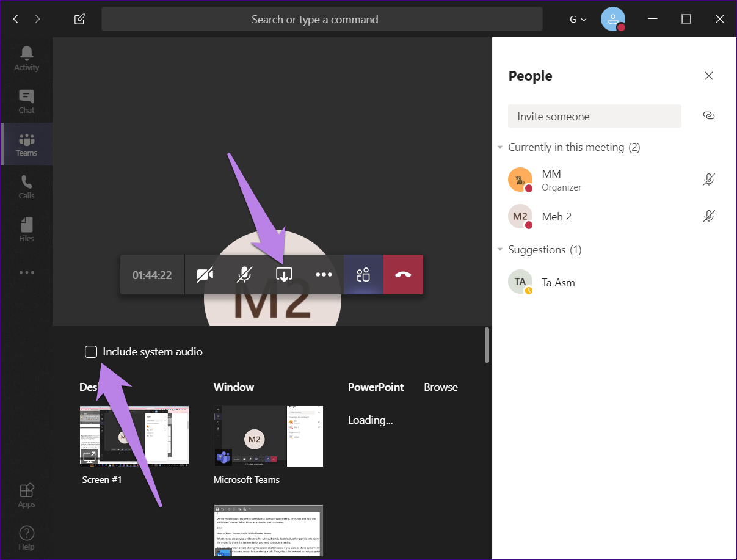Open Activity bell in sidebar
Screen dimensions: 737x560
click(26, 59)
